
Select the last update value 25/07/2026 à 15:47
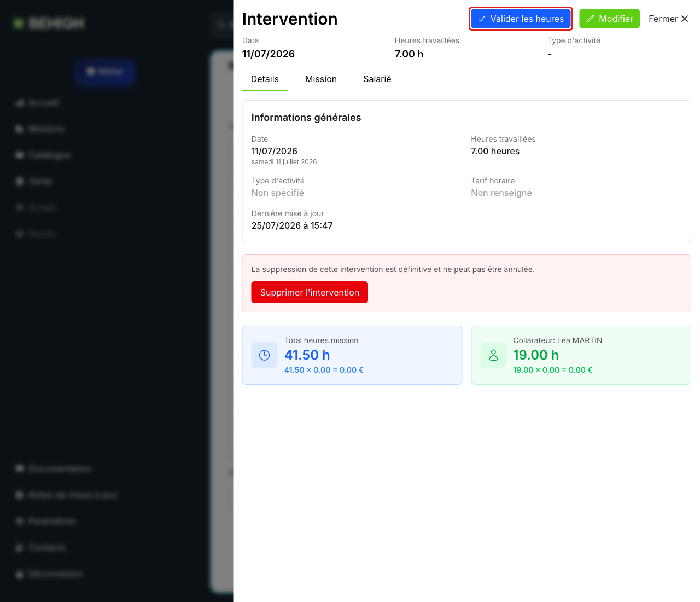point(292,225)
